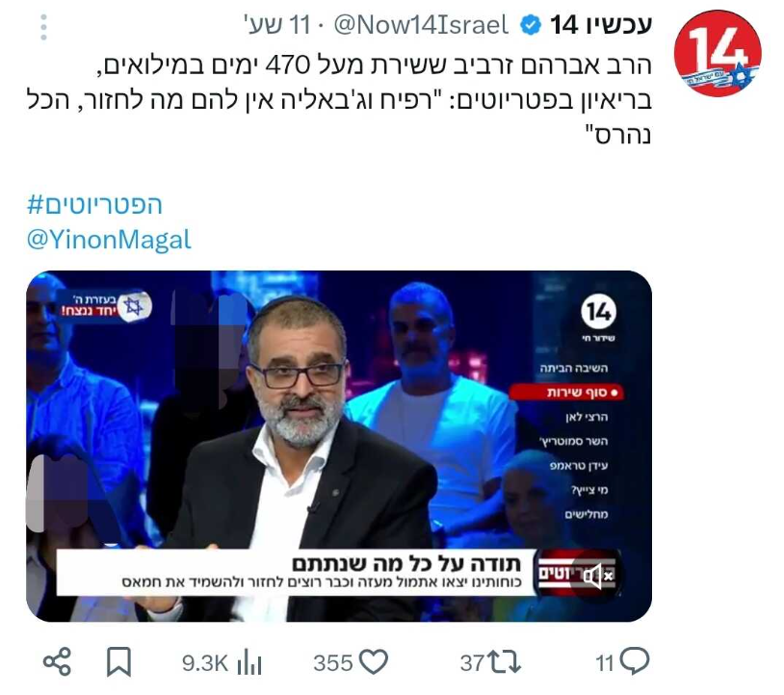This screenshot has height=695, width=784.
Task: Click the 11 replies count
Action: coord(605,663)
